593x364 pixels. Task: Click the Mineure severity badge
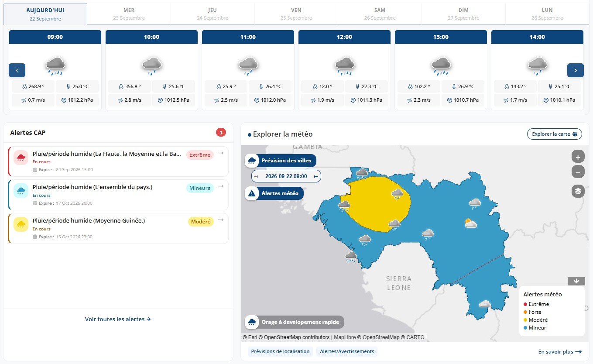(200, 188)
